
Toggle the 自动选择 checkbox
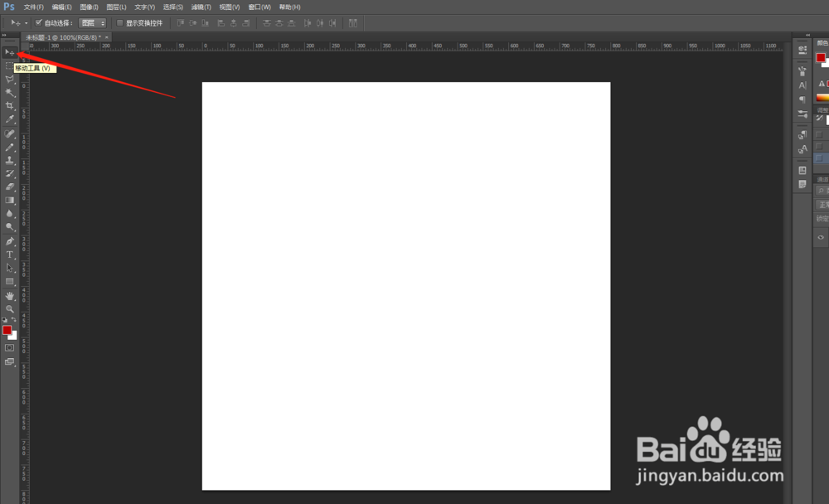click(x=39, y=22)
